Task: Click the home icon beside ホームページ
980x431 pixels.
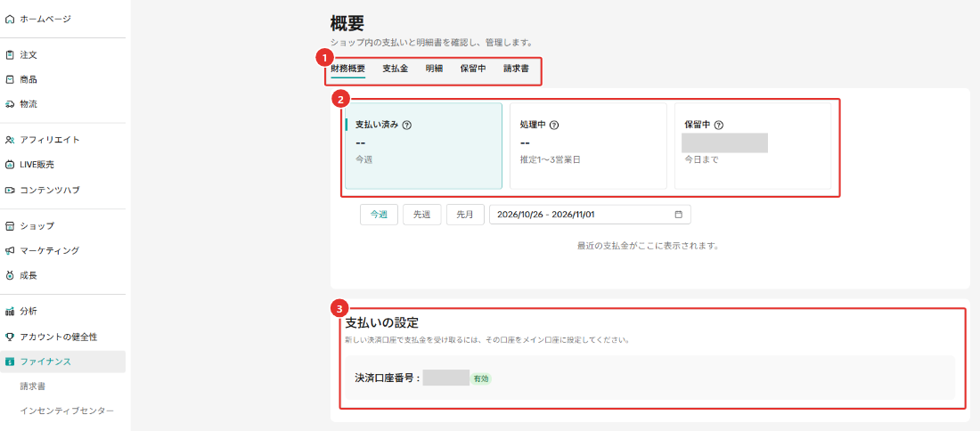Action: (10, 20)
